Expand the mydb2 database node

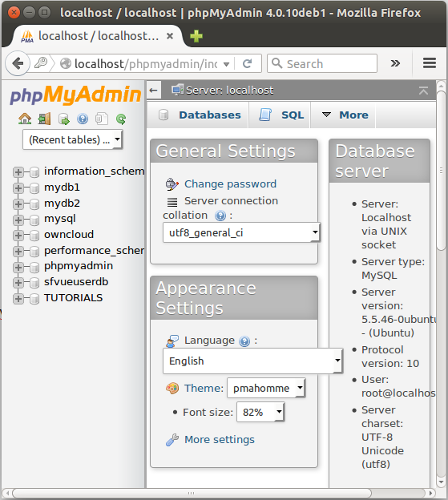(x=18, y=204)
